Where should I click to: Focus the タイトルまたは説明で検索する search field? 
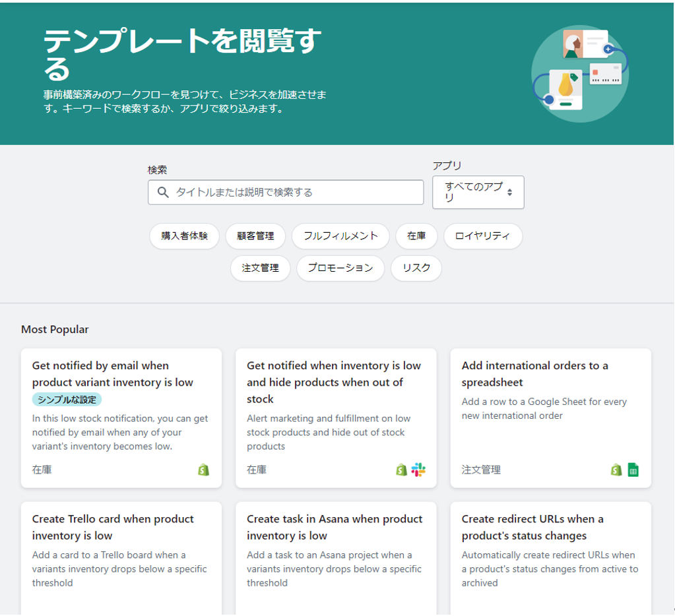click(x=286, y=193)
